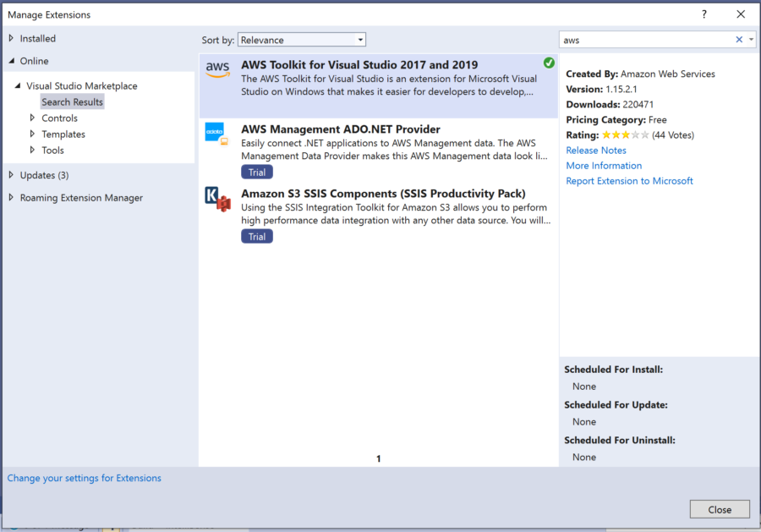The image size is (761, 532).
Task: Click the Close button
Action: 720,509
